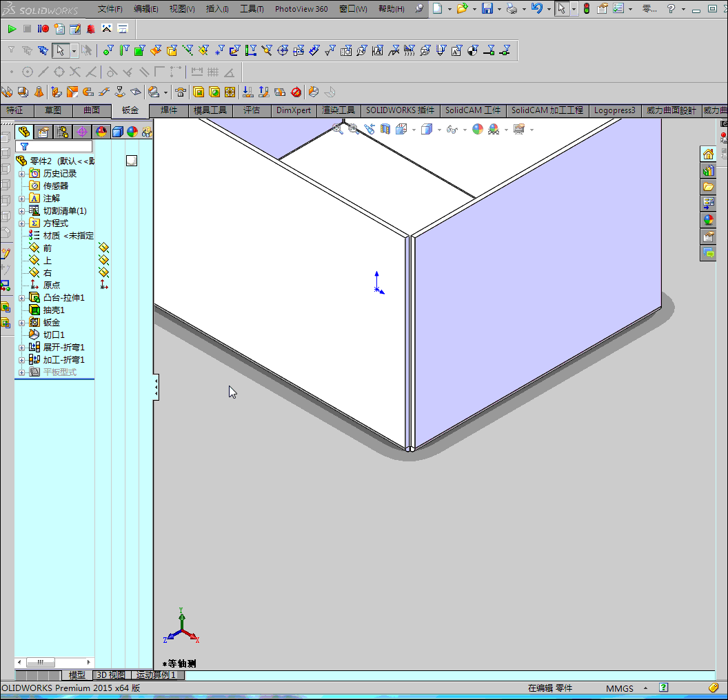Expand the 历史记录 tree node
This screenshot has height=700, width=728.
coord(21,174)
